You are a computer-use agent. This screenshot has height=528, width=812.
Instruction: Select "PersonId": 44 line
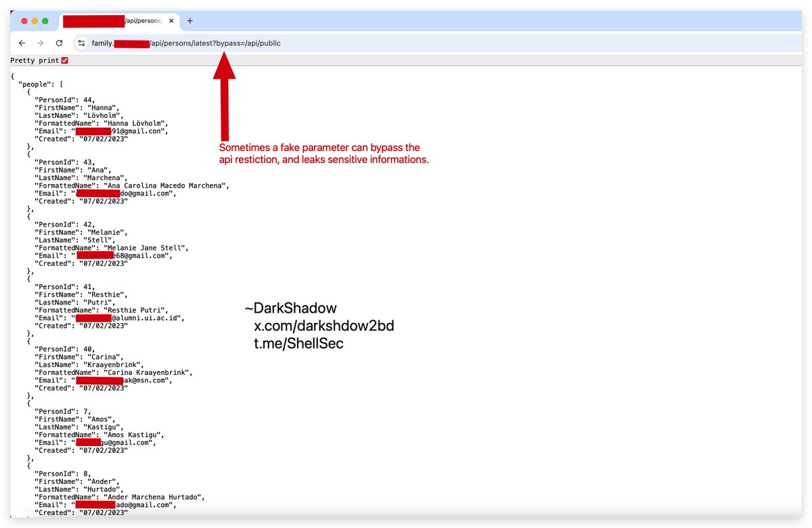click(65, 100)
